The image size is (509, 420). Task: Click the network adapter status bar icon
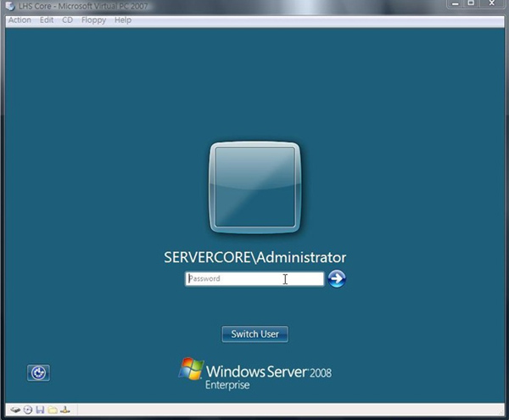65,410
